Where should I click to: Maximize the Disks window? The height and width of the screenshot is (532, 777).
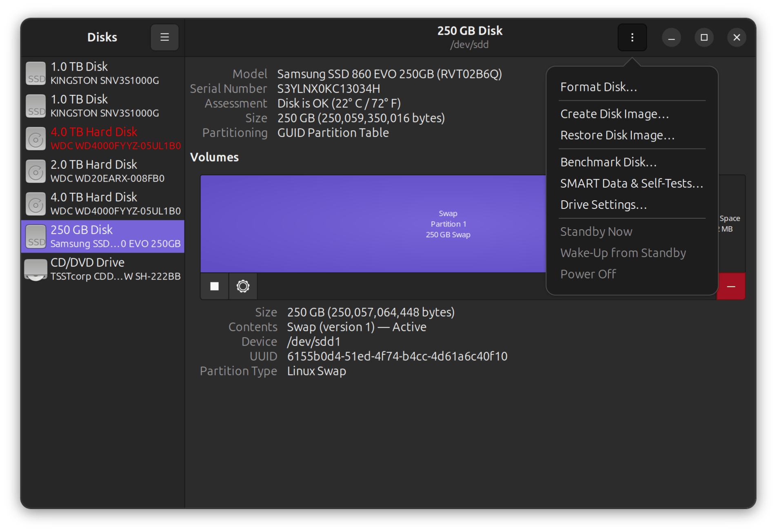(704, 38)
